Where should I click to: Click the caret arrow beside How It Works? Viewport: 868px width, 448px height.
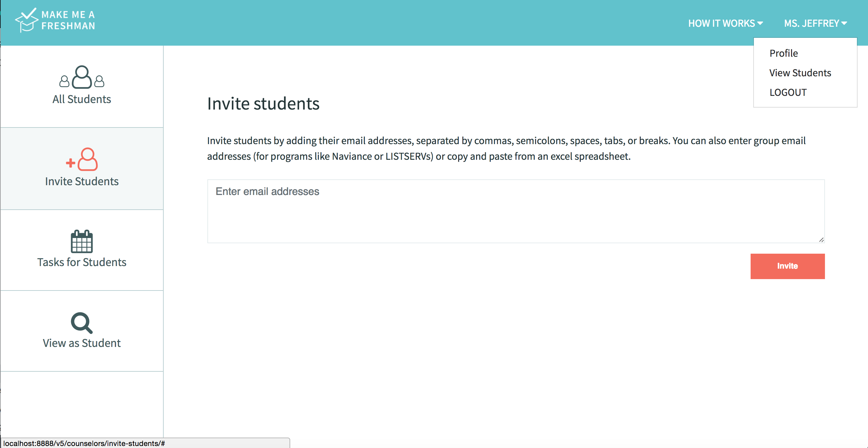click(760, 23)
